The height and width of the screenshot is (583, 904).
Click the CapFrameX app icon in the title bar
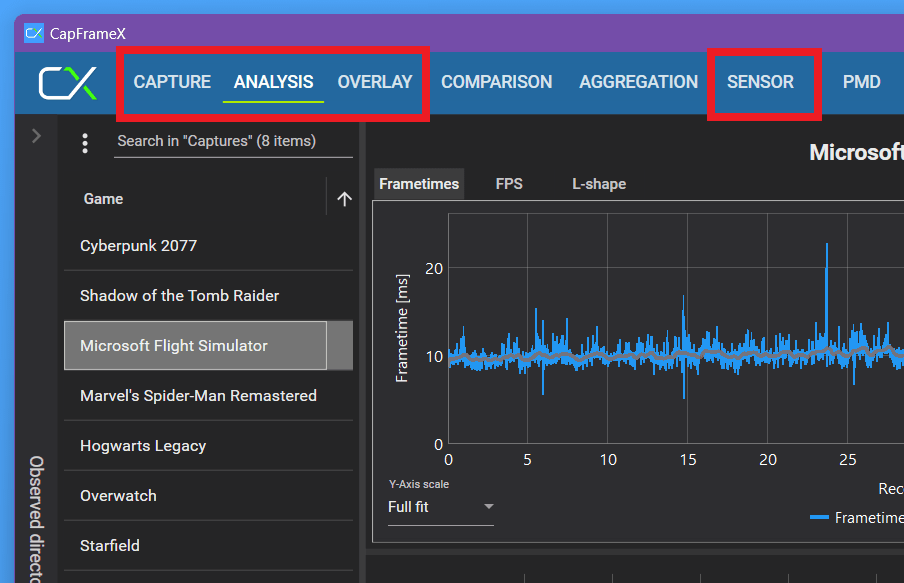34,33
